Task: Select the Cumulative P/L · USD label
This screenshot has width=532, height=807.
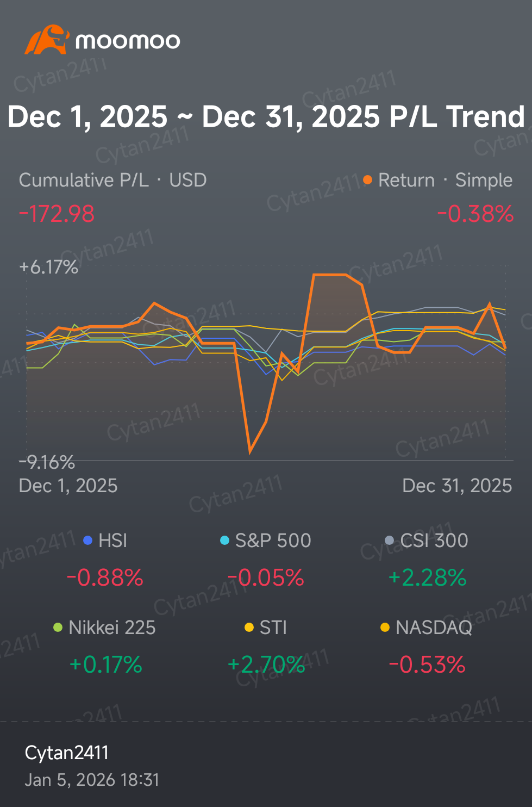Action: [x=112, y=180]
